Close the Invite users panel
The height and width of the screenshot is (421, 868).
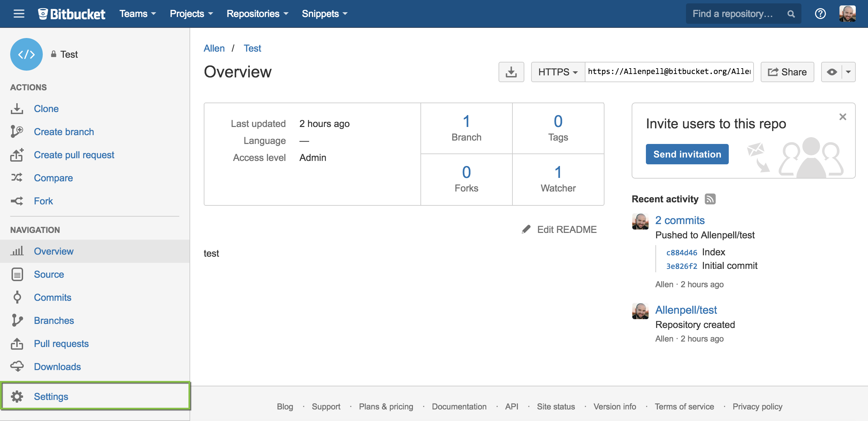pos(843,117)
